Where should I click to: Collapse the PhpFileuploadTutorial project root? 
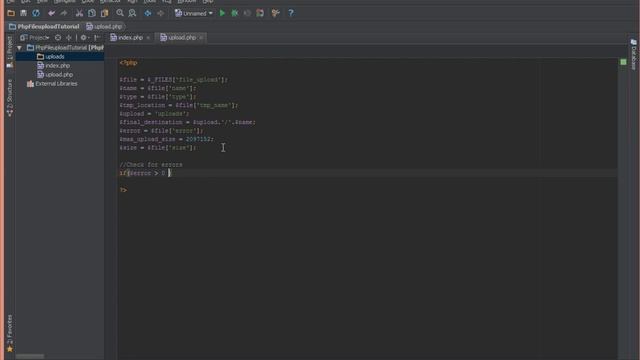(19, 48)
